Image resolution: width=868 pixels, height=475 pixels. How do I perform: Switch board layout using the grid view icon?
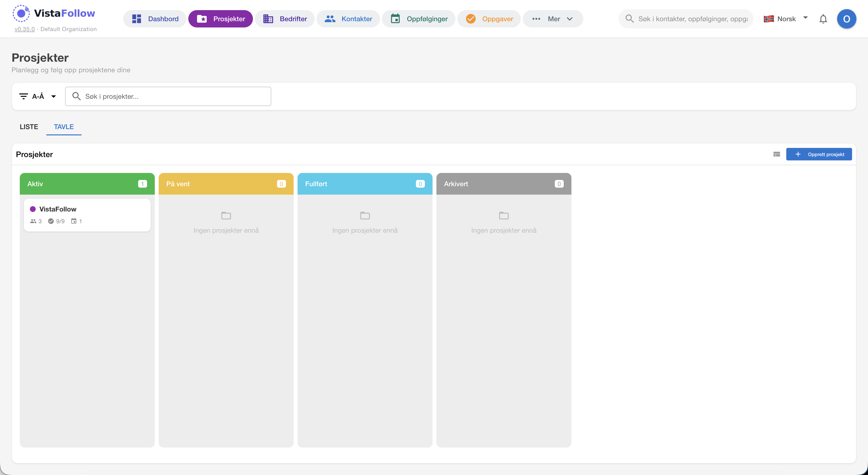click(x=777, y=154)
